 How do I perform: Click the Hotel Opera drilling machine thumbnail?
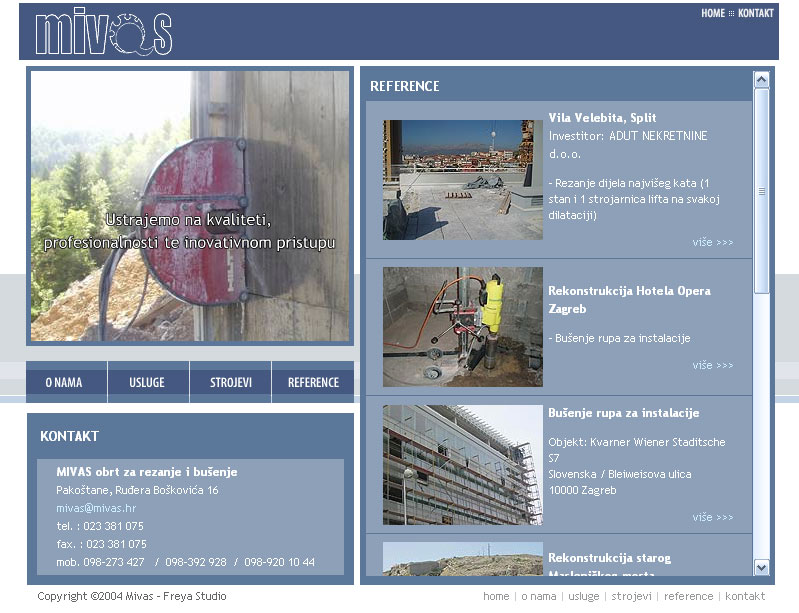[x=462, y=327]
